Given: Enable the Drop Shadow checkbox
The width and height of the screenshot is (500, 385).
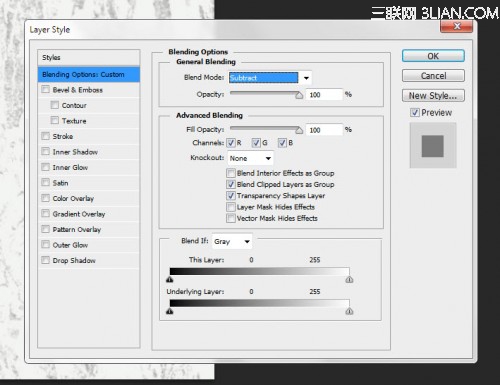Looking at the screenshot, I should pos(45,260).
